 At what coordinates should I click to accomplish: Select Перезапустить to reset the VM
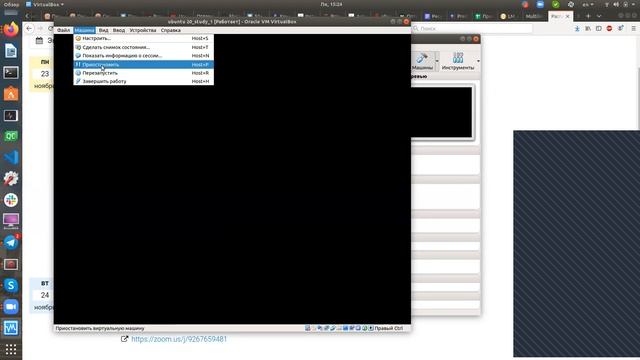(143, 73)
